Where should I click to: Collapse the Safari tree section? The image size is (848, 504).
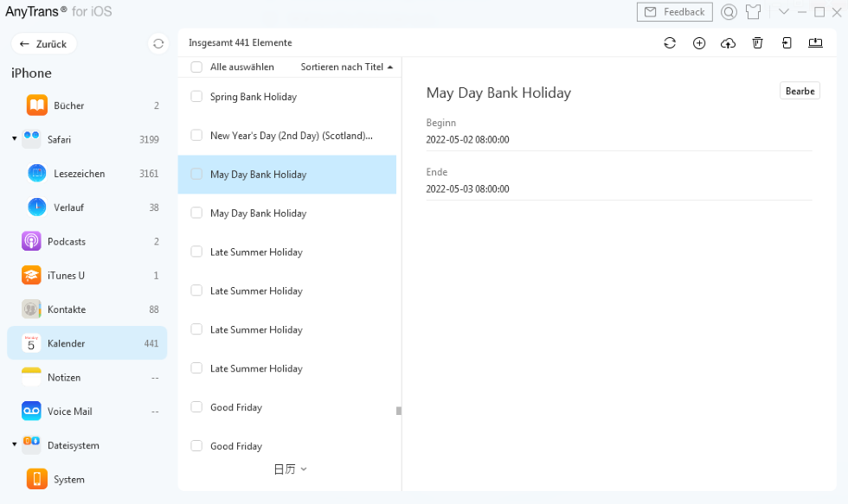[15, 139]
